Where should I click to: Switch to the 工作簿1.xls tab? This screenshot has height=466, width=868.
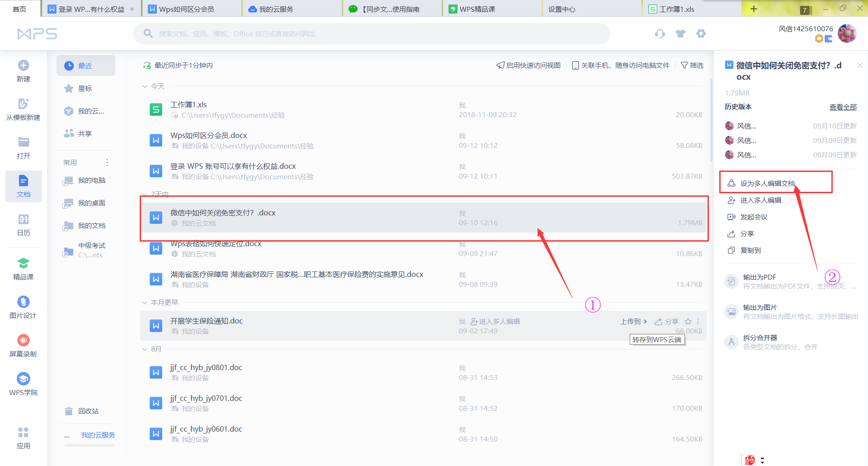[x=692, y=9]
